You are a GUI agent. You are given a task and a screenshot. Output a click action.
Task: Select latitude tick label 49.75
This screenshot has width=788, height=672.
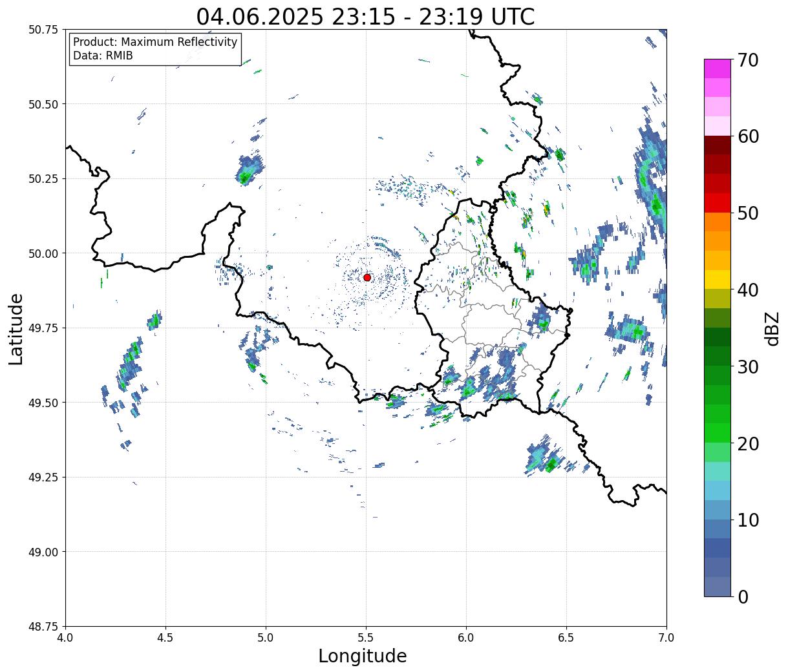pyautogui.click(x=43, y=328)
